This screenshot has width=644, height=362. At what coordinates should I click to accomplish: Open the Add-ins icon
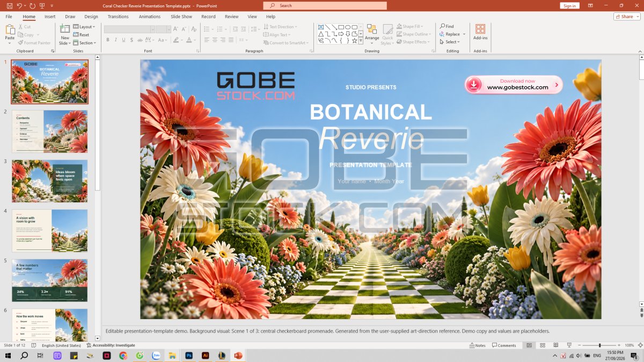click(x=480, y=29)
